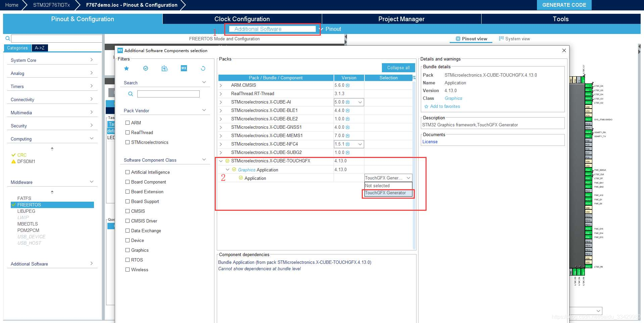Click the star icon next to Add to favorites
644x323 pixels.
(x=426, y=107)
